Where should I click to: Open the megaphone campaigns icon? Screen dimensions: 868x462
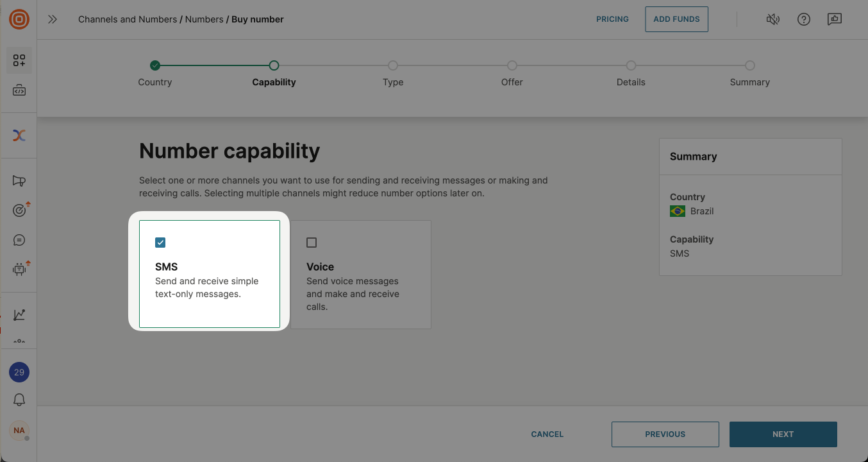(19, 181)
